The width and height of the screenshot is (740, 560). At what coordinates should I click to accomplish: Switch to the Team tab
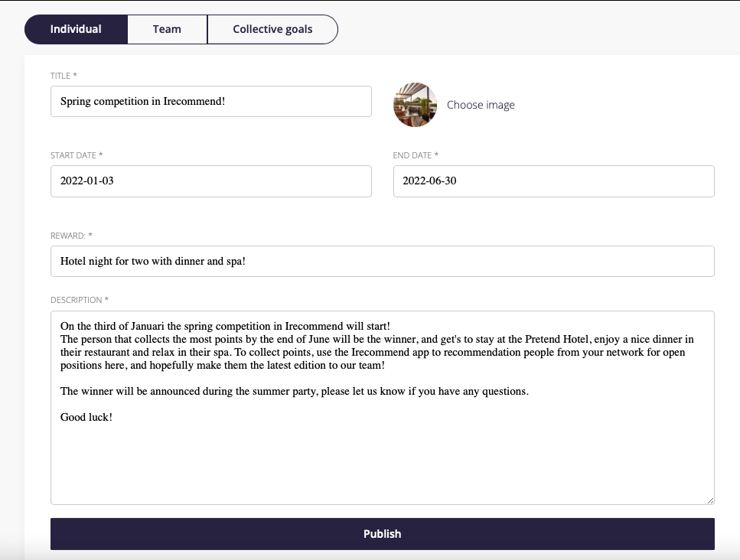tap(167, 29)
